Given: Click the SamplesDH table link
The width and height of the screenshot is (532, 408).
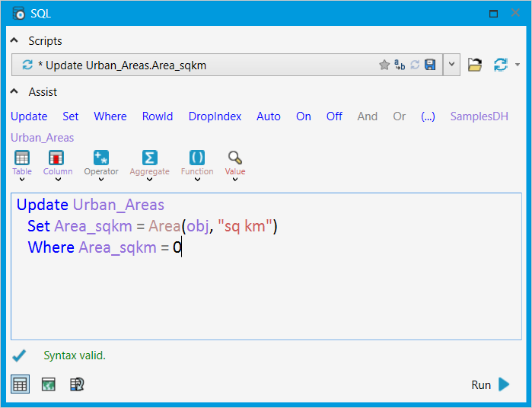Looking at the screenshot, I should point(479,116).
